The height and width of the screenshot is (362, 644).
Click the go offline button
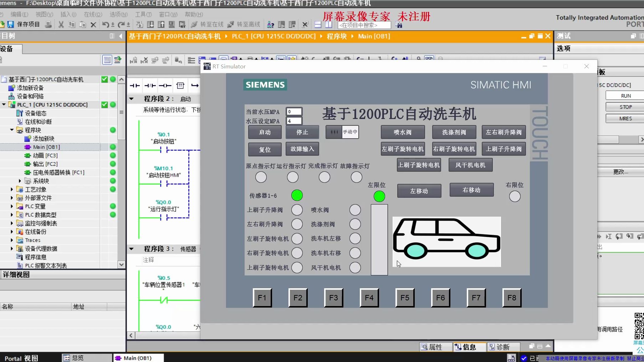click(244, 25)
